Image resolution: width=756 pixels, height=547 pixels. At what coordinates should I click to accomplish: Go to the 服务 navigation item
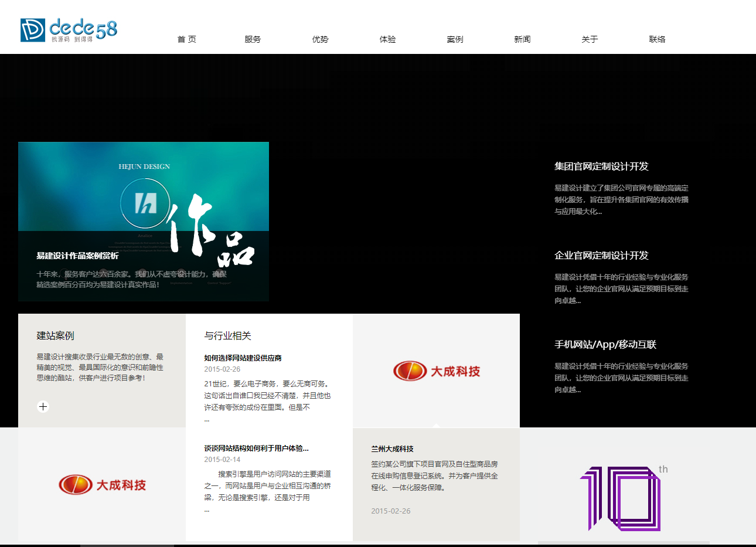pos(253,39)
